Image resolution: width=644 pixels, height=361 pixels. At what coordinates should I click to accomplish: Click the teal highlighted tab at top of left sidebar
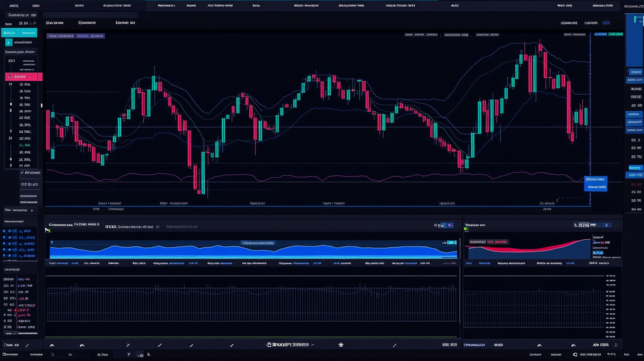pyautogui.click(x=19, y=32)
